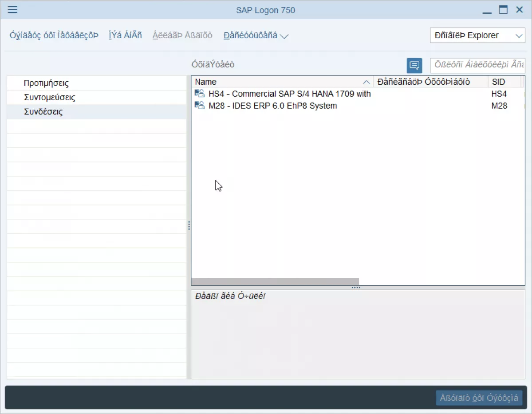Image resolution: width=532 pixels, height=414 pixels.
Task: Click the HS4 connection entry icon
Action: click(200, 94)
